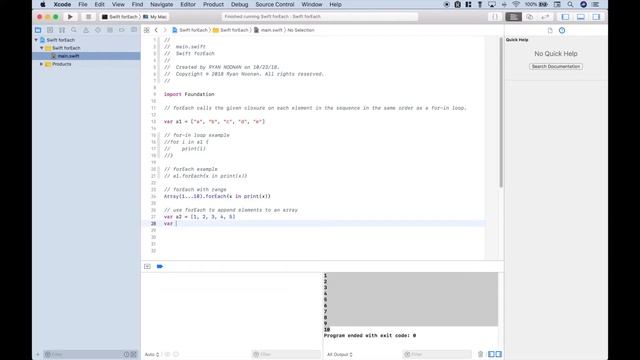
Task: Toggle the variables view pane
Action: (491, 354)
